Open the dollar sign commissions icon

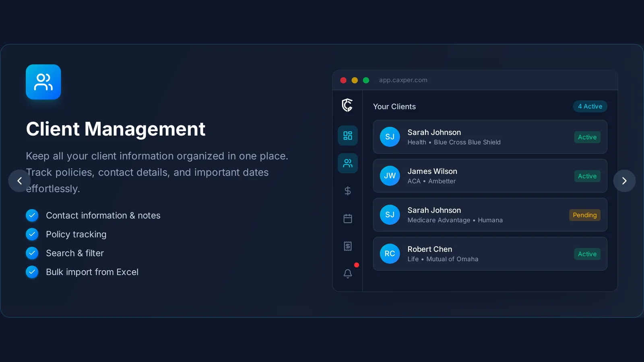coord(348,191)
